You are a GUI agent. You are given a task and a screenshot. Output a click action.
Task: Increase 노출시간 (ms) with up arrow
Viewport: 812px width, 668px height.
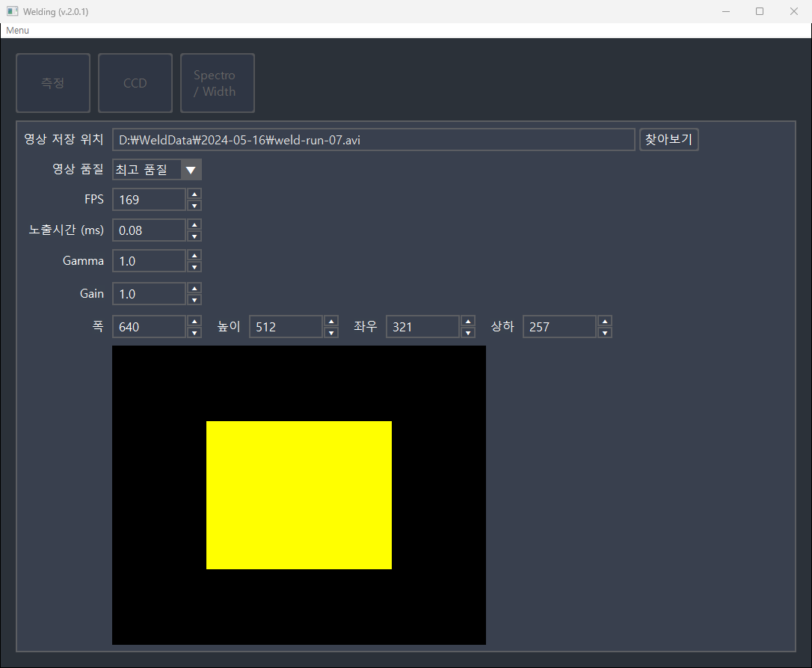coord(194,225)
